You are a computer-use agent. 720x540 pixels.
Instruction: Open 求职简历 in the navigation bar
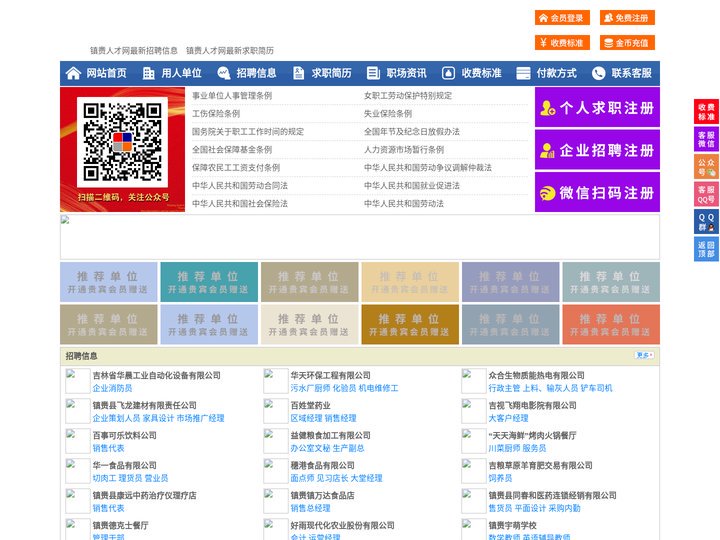(332, 73)
